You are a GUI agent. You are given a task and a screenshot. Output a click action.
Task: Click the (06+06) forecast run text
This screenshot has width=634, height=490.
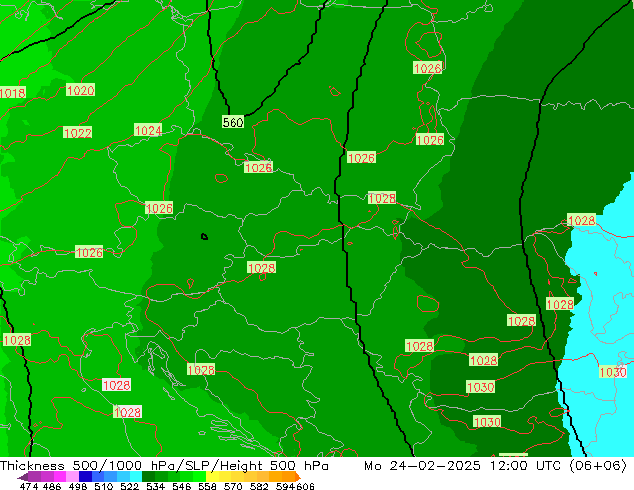pos(598,465)
